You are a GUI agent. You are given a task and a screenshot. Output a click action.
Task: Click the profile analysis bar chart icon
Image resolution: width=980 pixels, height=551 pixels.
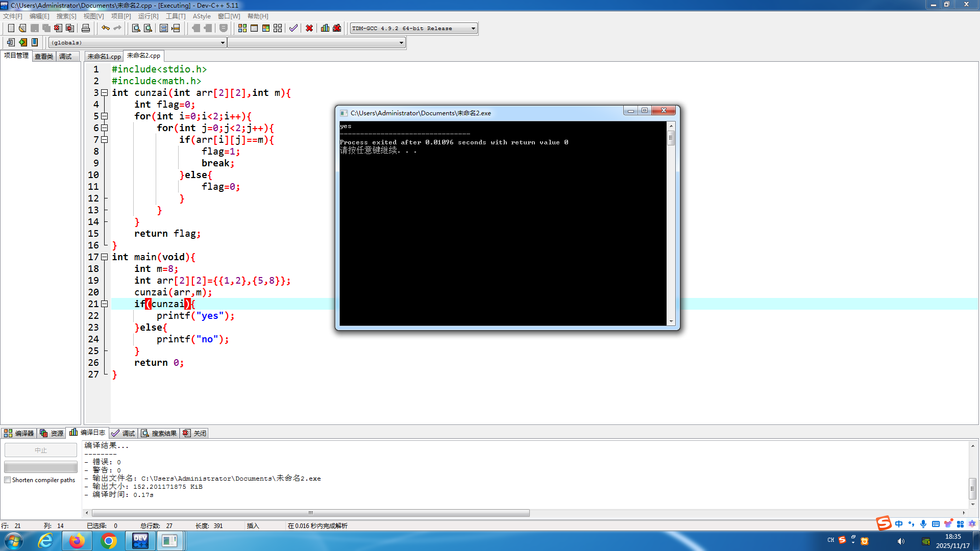[325, 28]
